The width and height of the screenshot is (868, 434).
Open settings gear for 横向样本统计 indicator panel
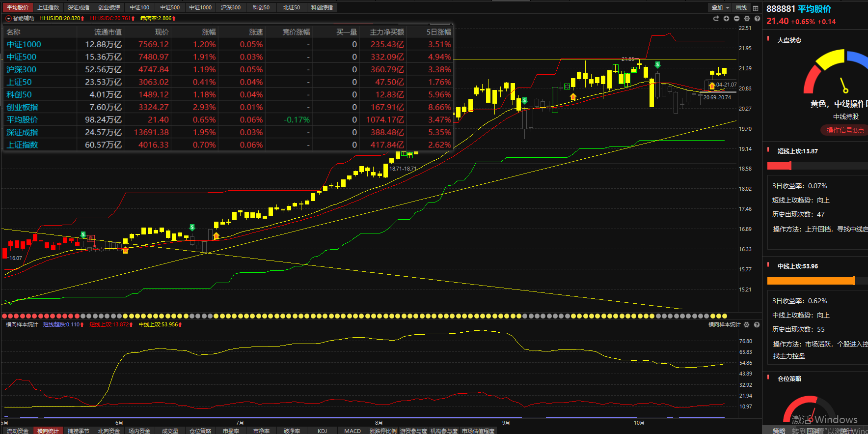coord(747,324)
